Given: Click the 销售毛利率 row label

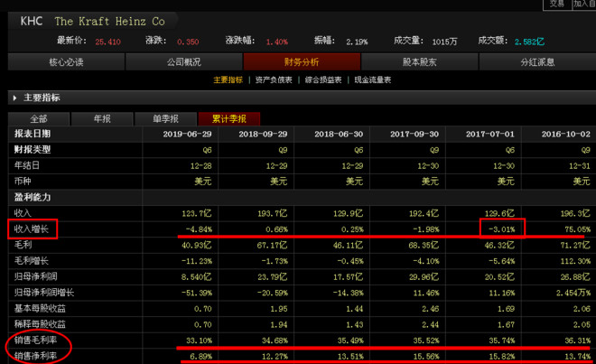Looking at the screenshot, I should 36,340.
